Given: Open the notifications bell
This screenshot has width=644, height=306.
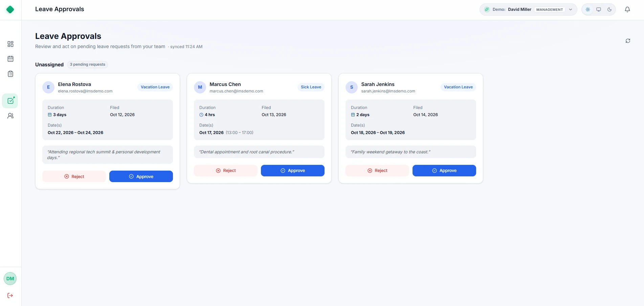Looking at the screenshot, I should click(627, 9).
